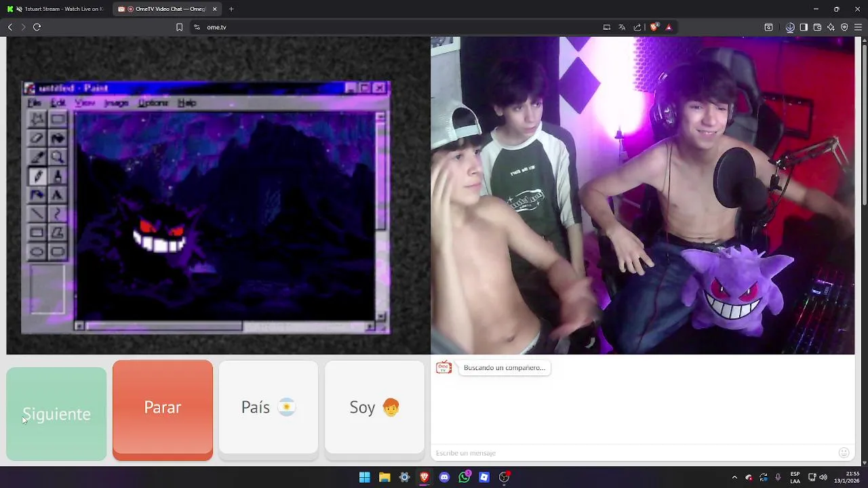Click the OmeTV logo in the chat

[x=443, y=367]
